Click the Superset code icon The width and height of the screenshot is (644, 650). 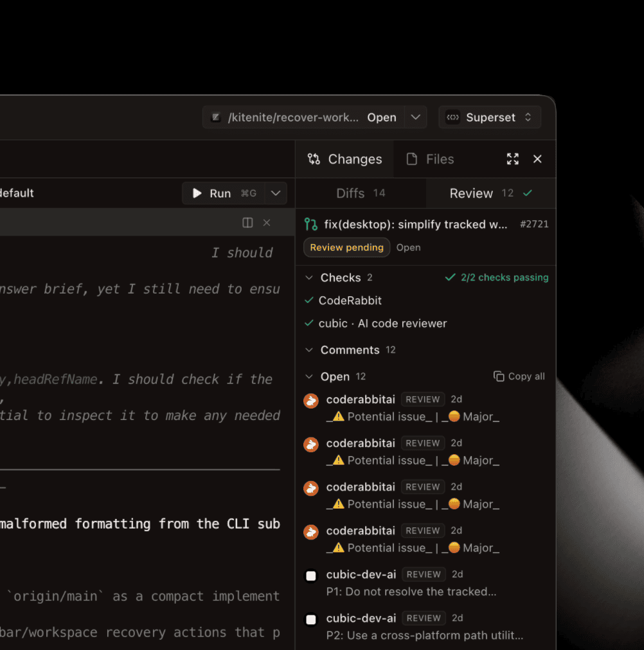pyautogui.click(x=453, y=117)
